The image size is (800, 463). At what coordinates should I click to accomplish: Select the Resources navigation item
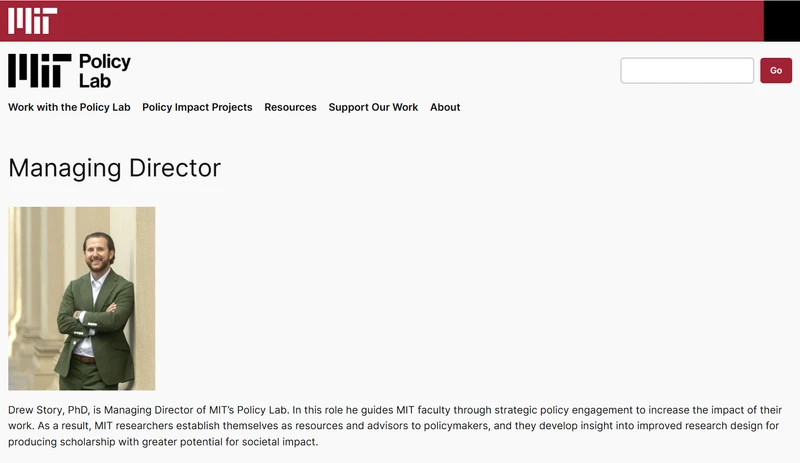pos(290,107)
